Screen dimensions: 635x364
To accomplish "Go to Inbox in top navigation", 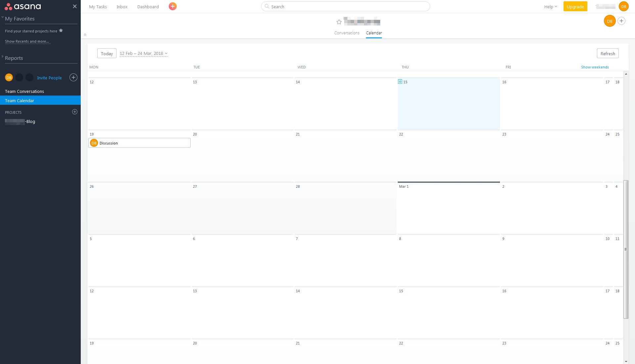I will coord(122,7).
